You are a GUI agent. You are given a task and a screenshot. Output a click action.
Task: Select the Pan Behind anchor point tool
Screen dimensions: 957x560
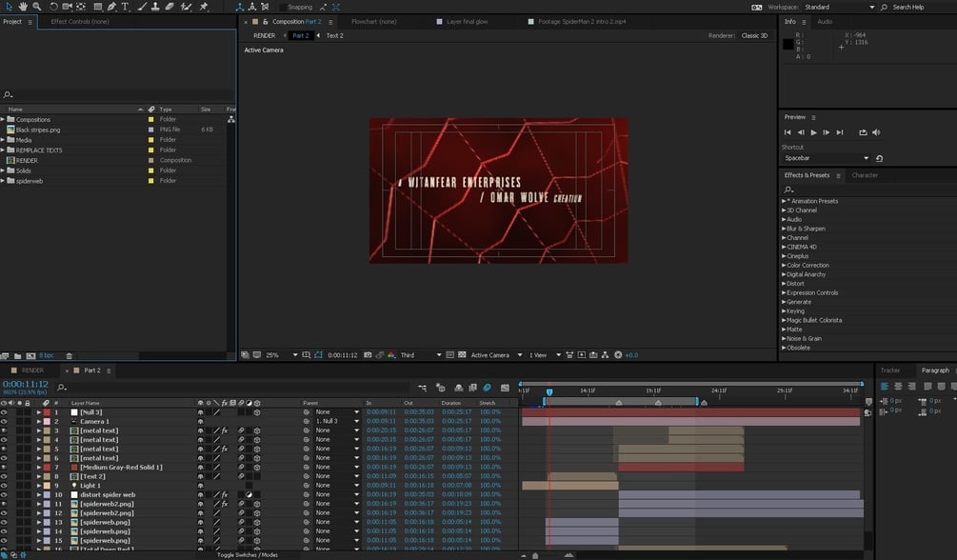(x=81, y=7)
